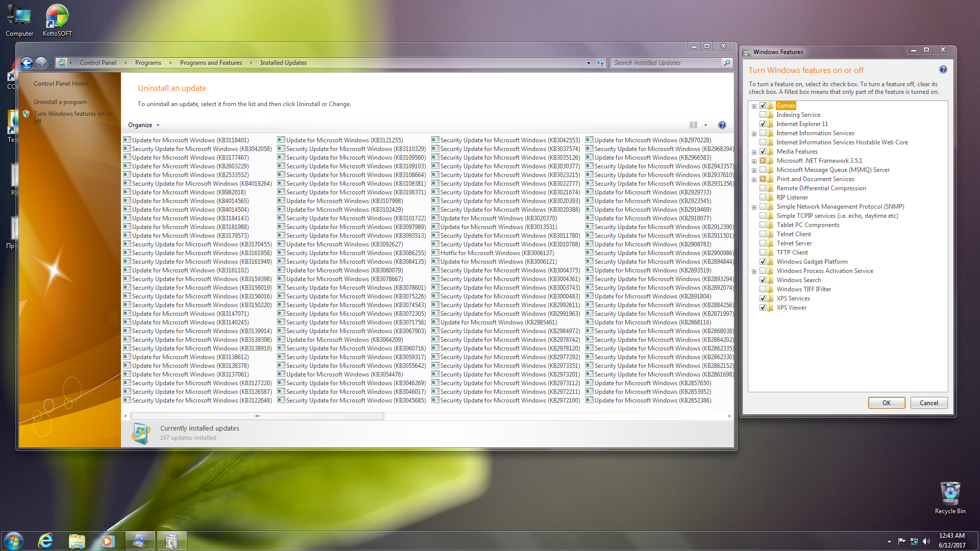The width and height of the screenshot is (980, 551).
Task: Click the refresh icon next to the address bar
Action: point(600,63)
